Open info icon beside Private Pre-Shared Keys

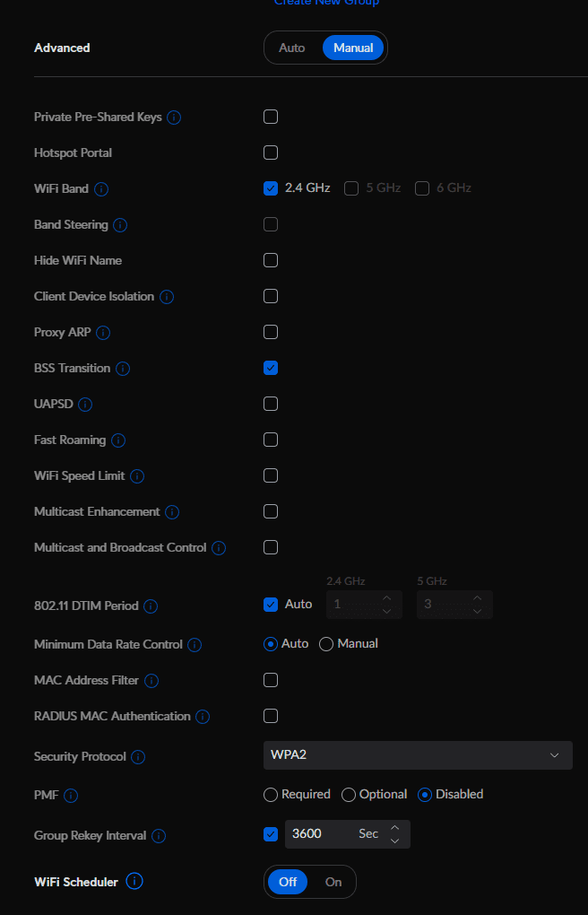(174, 118)
